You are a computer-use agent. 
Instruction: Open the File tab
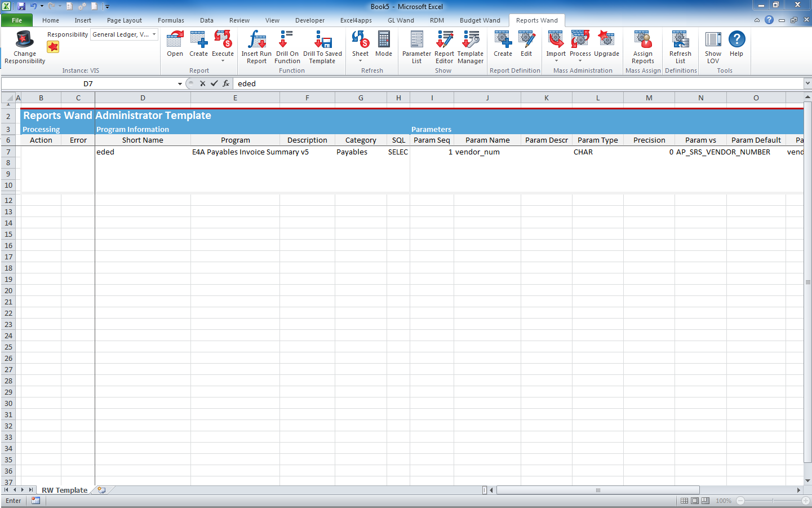point(17,20)
